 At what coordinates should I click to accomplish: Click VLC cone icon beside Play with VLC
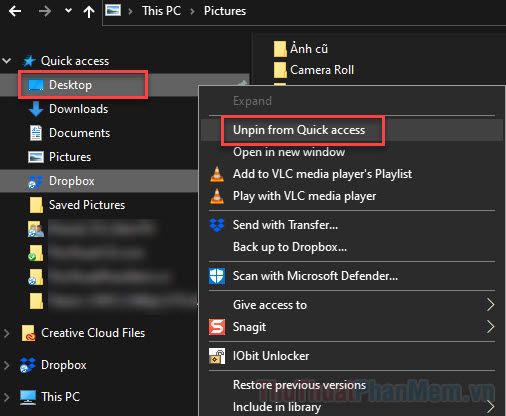[217, 196]
